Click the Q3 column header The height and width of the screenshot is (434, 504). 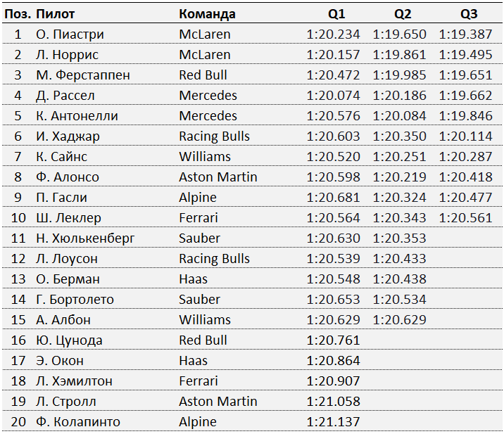coord(469,14)
